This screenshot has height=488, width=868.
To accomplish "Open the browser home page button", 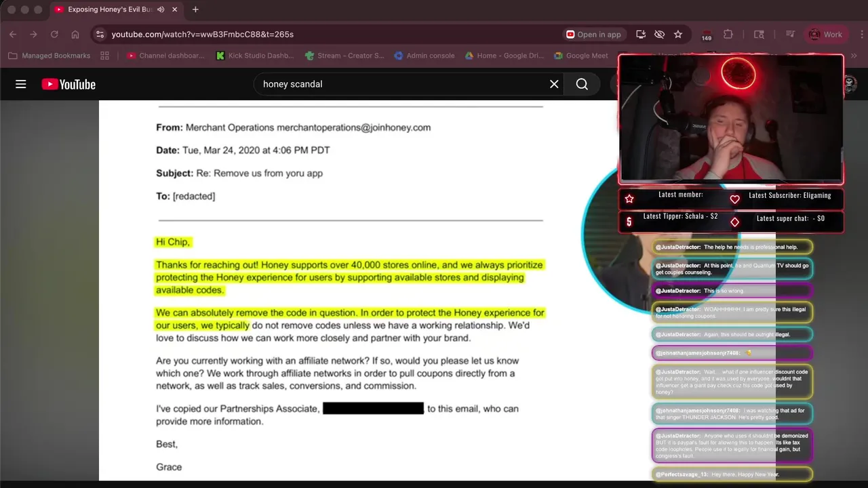I will click(75, 34).
